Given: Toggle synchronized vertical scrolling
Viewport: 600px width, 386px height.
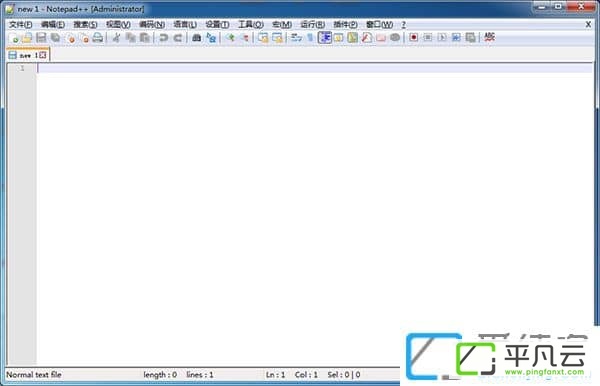Looking at the screenshot, I should pos(263,37).
